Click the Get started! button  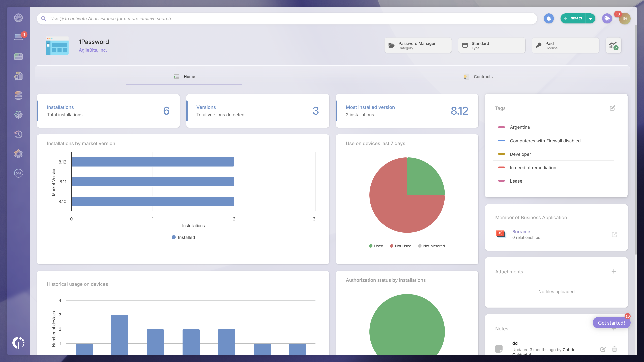(x=611, y=322)
